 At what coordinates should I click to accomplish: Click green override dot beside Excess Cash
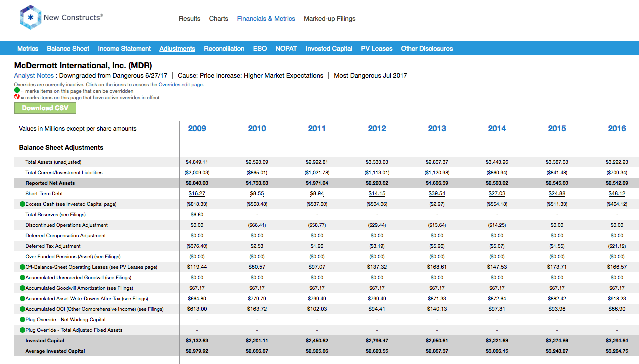(x=22, y=204)
